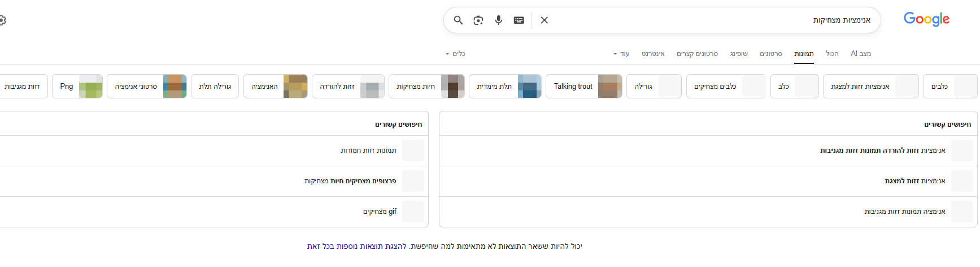Filter by Talking trout chip
Viewport: 980px width, 267px height.
pyautogui.click(x=586, y=87)
